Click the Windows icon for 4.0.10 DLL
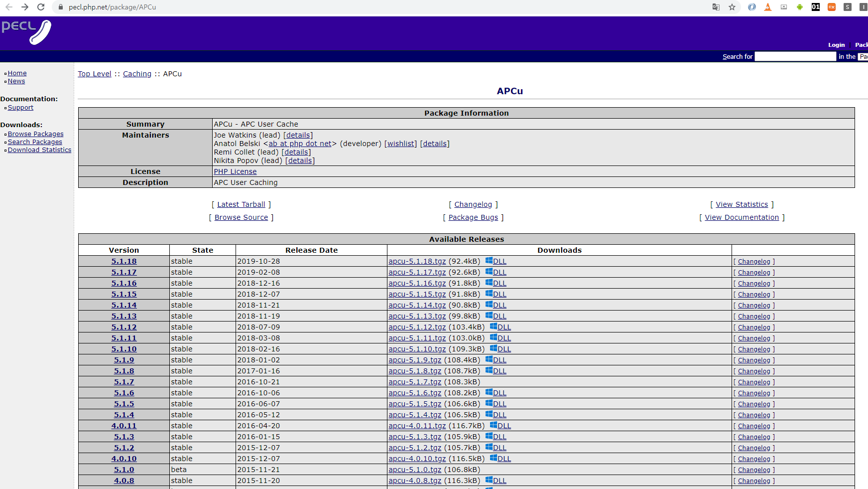 coord(494,458)
